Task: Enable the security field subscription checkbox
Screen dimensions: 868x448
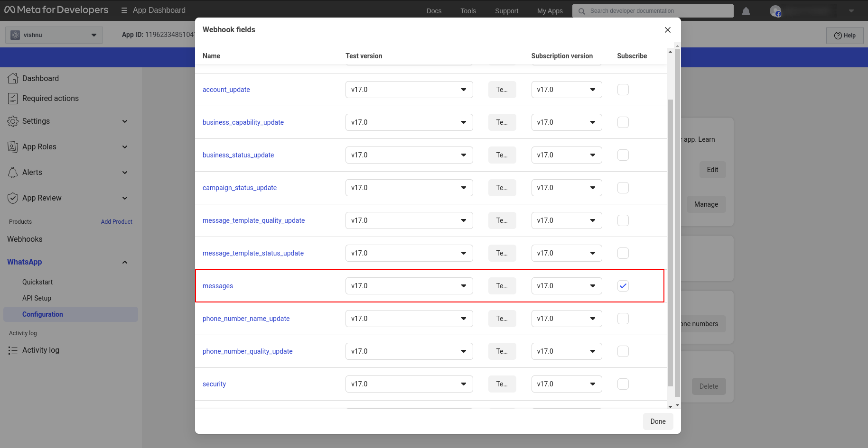Action: pos(623,384)
